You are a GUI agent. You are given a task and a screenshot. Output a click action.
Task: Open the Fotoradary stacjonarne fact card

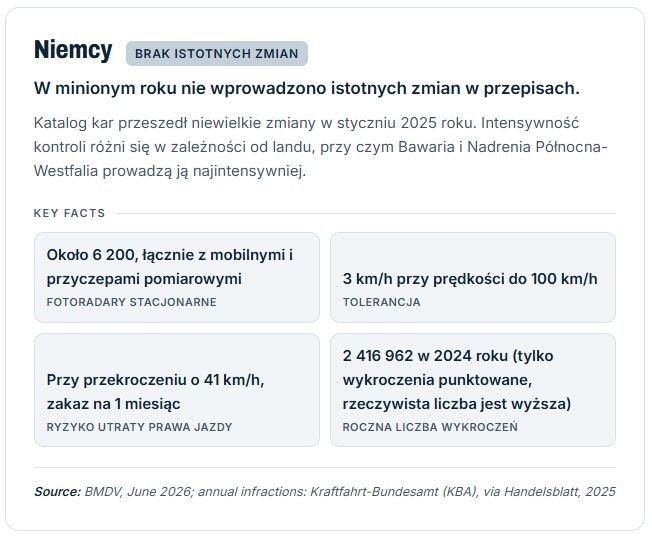click(x=177, y=277)
